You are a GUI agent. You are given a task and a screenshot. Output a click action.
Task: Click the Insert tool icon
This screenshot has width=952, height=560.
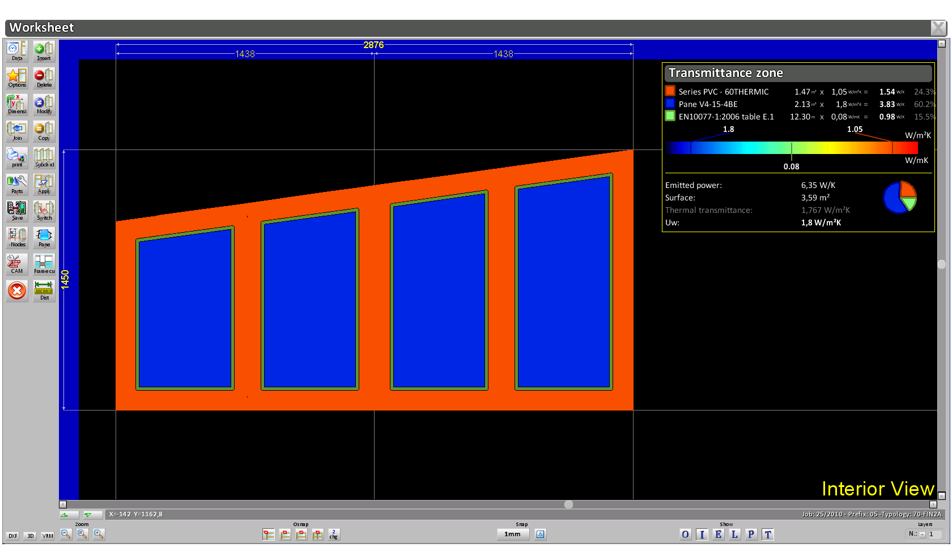44,51
